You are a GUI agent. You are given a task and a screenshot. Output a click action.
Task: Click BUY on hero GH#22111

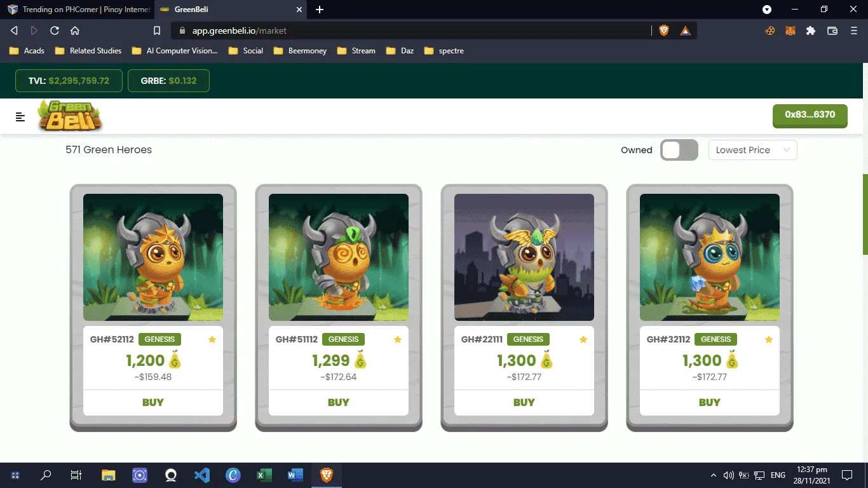(524, 402)
